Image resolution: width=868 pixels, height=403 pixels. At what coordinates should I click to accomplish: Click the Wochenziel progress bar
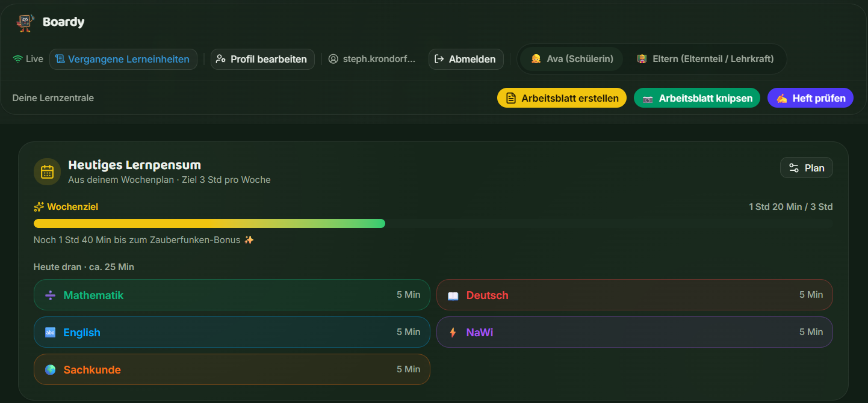(x=433, y=224)
